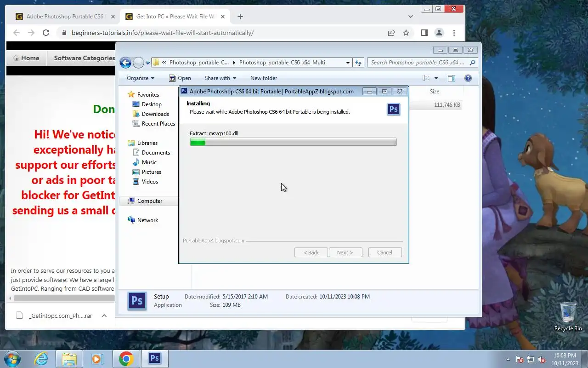The height and width of the screenshot is (368, 588).
Task: Open Documents library
Action: click(156, 152)
